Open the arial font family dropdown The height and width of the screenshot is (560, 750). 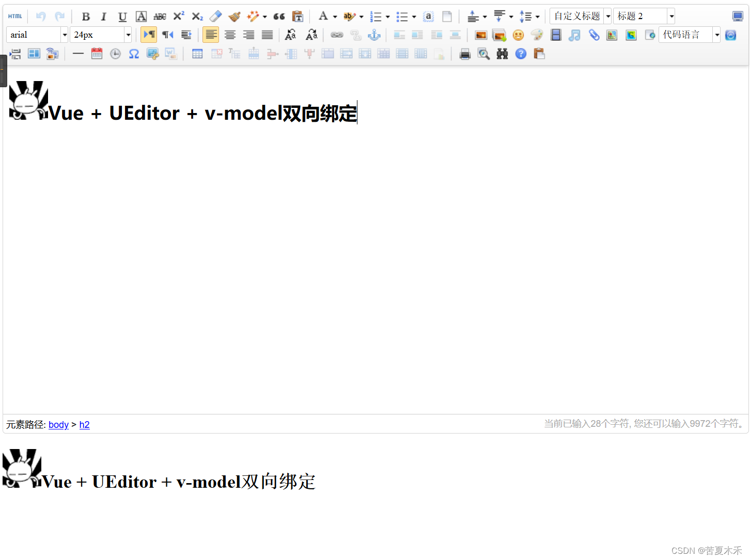37,35
